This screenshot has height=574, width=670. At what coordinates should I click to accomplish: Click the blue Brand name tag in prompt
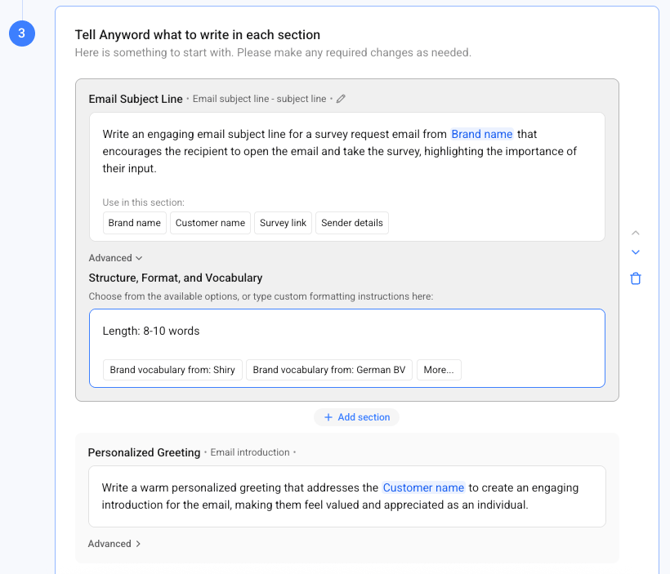[481, 134]
